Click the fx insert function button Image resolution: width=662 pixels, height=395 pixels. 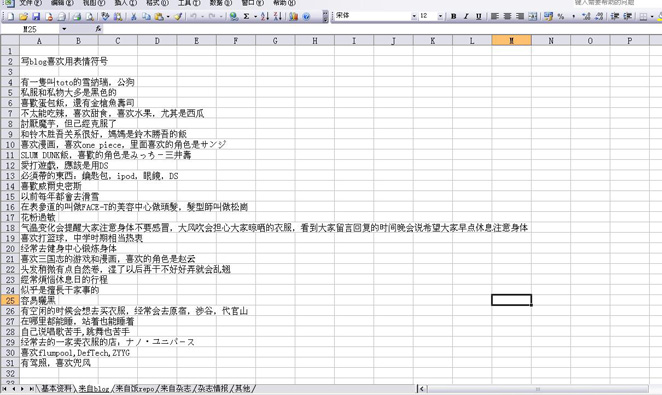(98, 29)
